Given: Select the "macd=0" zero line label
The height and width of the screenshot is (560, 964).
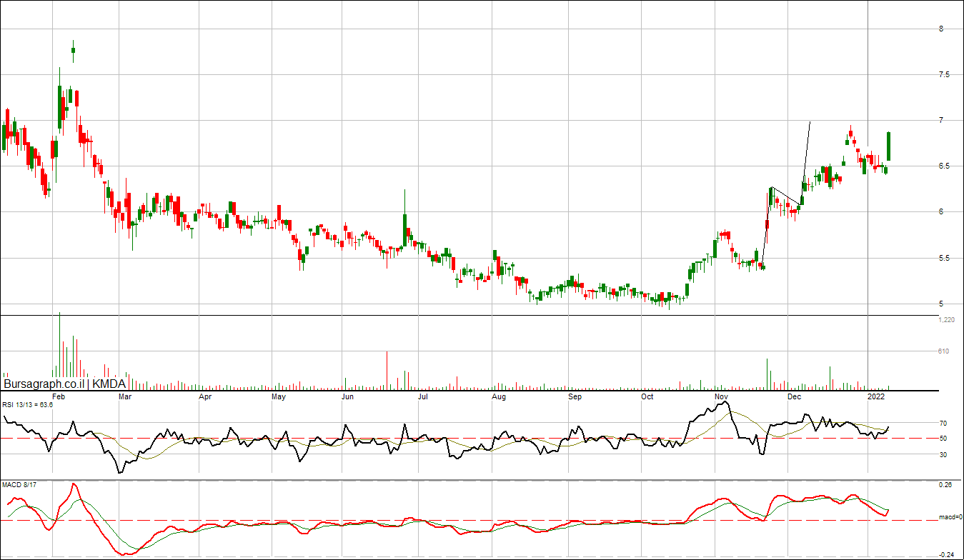Looking at the screenshot, I should click(950, 517).
